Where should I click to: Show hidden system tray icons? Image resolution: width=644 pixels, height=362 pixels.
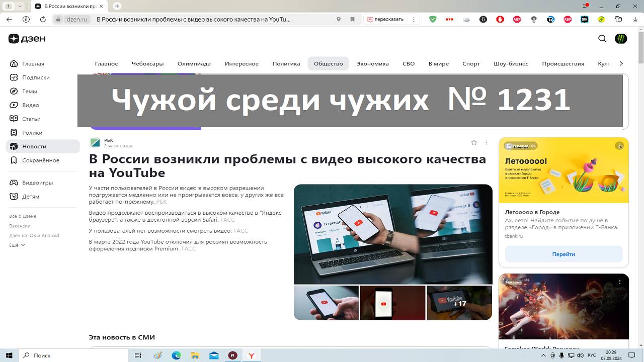tap(543, 355)
